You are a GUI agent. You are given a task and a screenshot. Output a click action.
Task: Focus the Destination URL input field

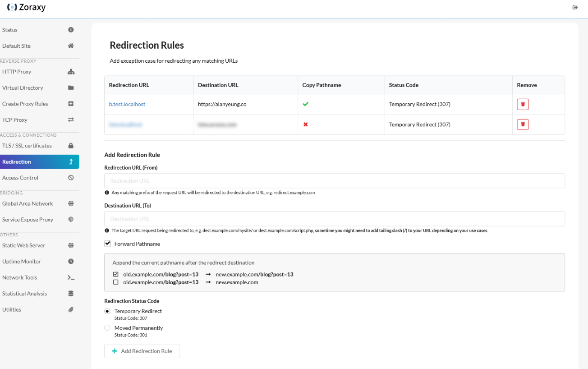click(x=335, y=219)
